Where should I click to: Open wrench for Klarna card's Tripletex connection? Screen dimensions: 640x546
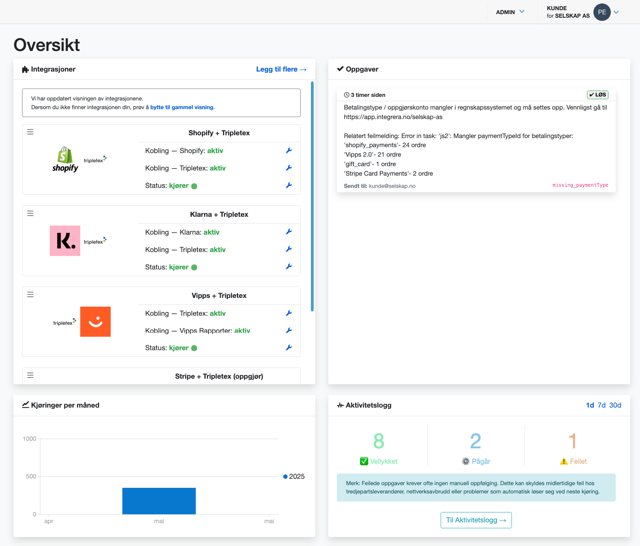click(x=289, y=249)
